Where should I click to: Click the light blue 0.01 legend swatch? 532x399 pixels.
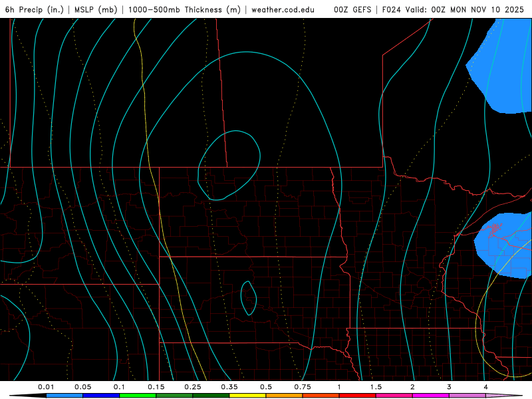(65, 396)
